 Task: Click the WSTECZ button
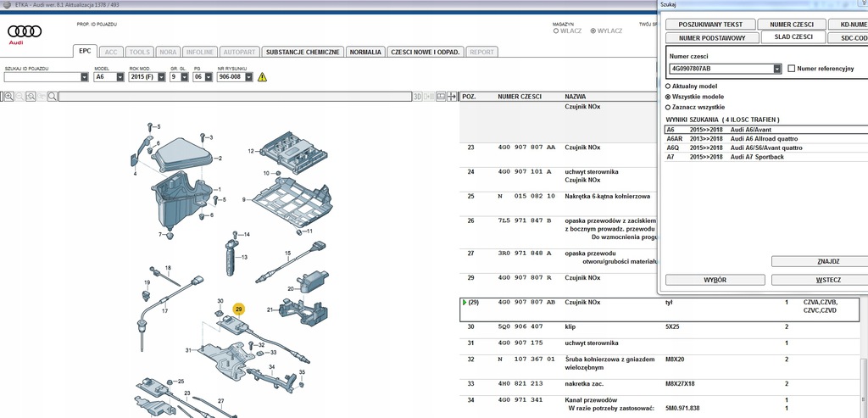[x=820, y=280]
